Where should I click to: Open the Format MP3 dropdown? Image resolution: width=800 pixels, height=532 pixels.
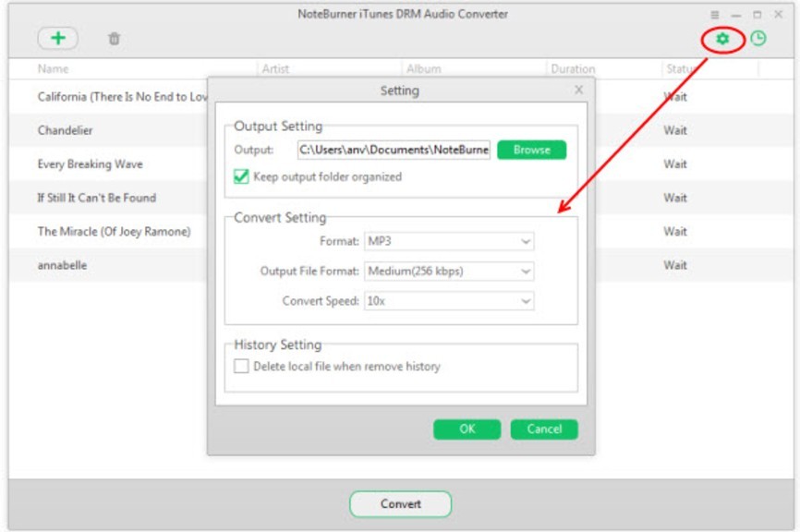(449, 241)
